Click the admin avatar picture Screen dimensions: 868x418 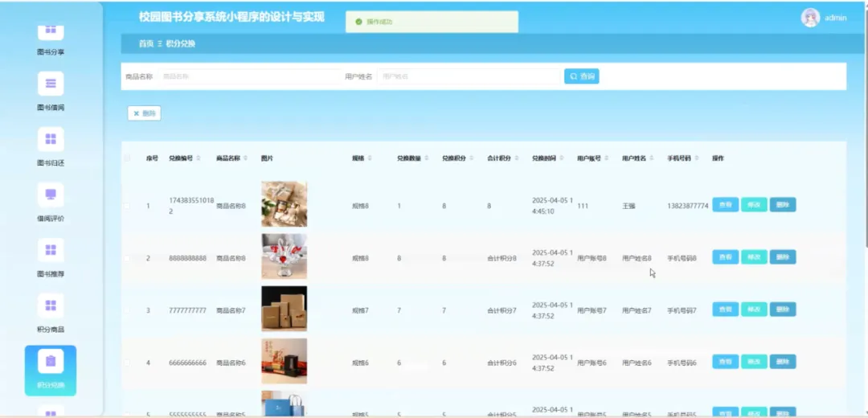(x=810, y=18)
